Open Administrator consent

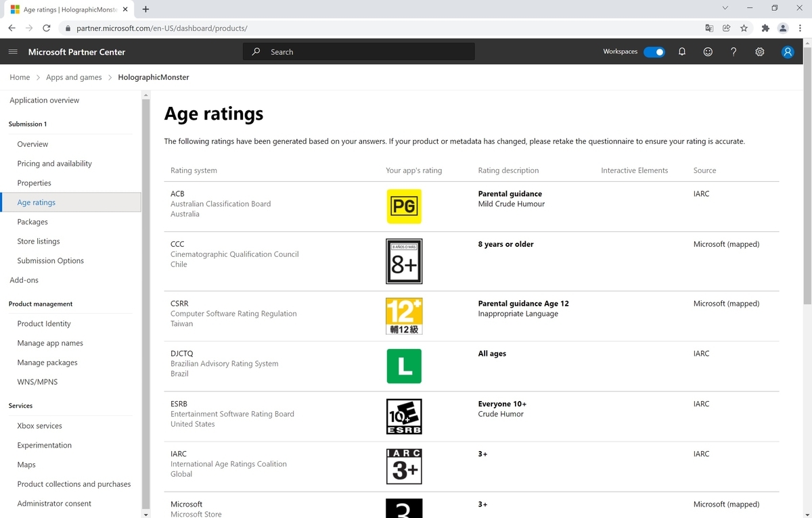[54, 503]
